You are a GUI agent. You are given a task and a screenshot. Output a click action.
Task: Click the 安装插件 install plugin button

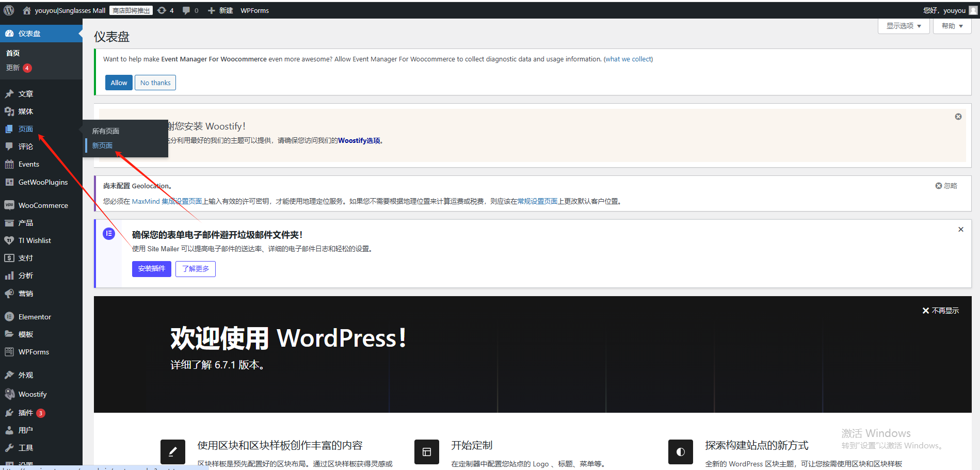(x=151, y=269)
